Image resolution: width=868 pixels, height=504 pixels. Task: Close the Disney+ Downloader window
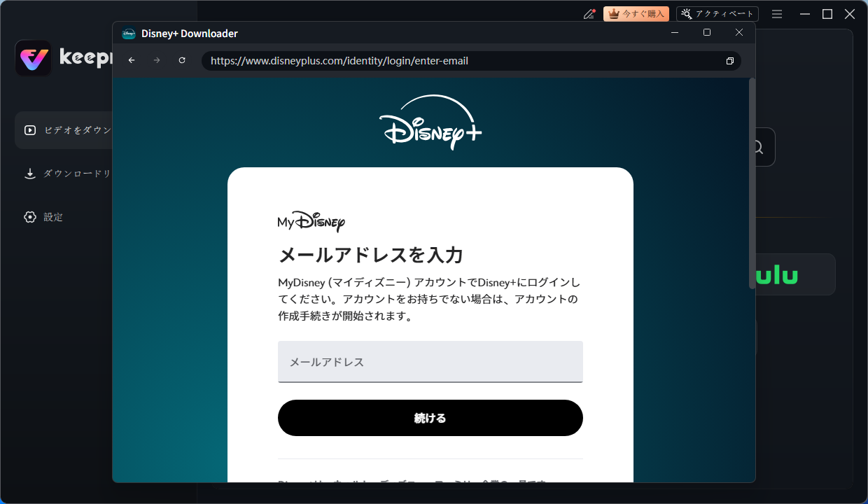739,33
